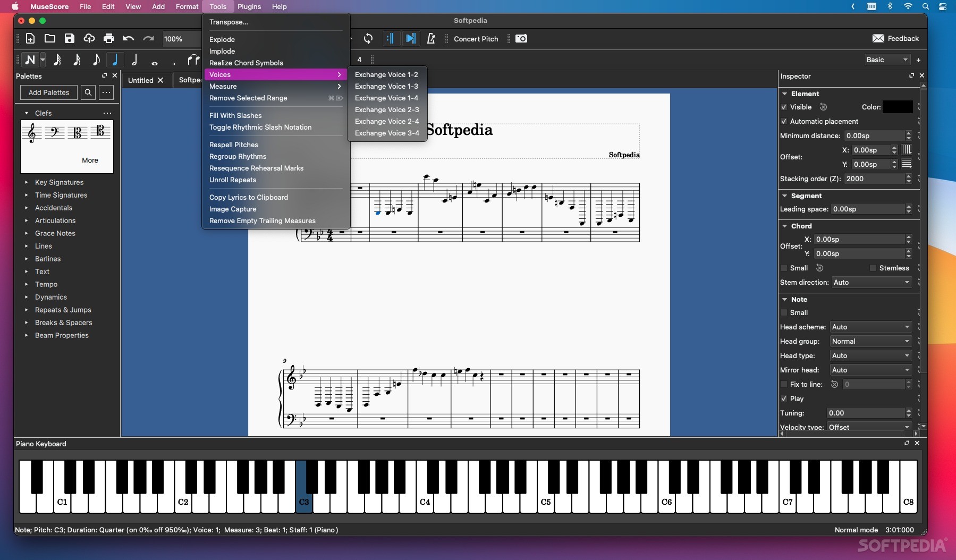Search palettes with magnifier button
The height and width of the screenshot is (560, 956).
[x=88, y=92]
